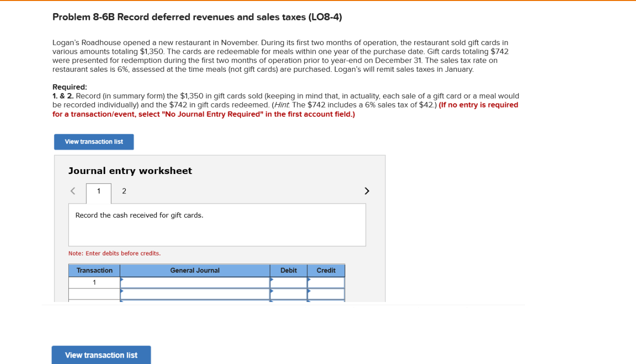Select journal entry tab 1
636x364 pixels.
[99, 191]
